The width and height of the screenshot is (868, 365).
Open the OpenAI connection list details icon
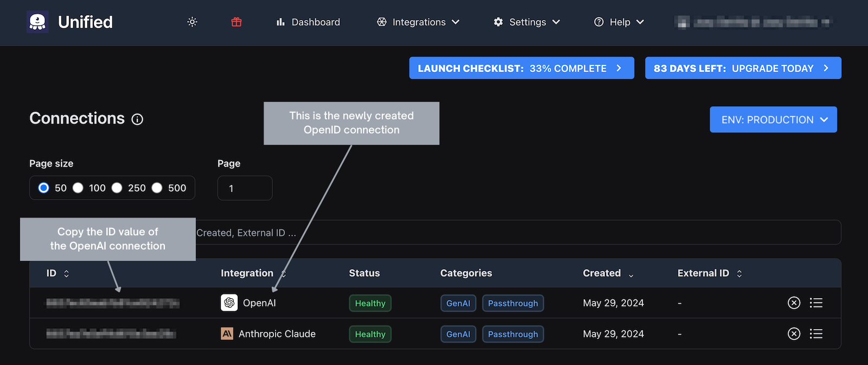pos(816,303)
